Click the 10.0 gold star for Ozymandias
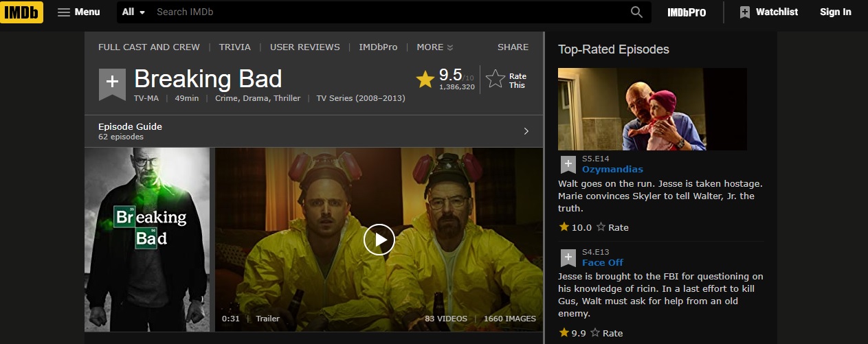 click(564, 227)
